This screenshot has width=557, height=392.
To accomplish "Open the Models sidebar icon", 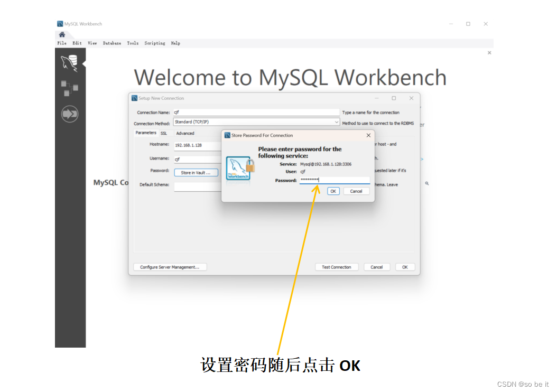I will click(x=70, y=88).
